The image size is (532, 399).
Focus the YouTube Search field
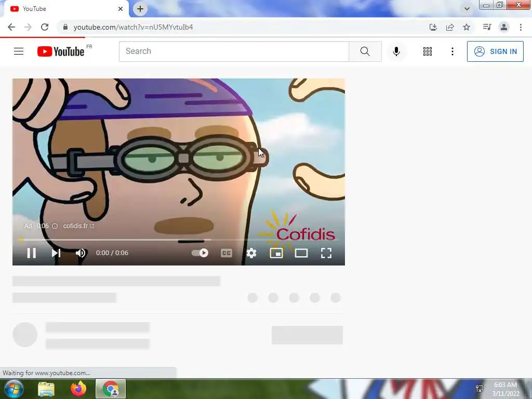pos(234,51)
